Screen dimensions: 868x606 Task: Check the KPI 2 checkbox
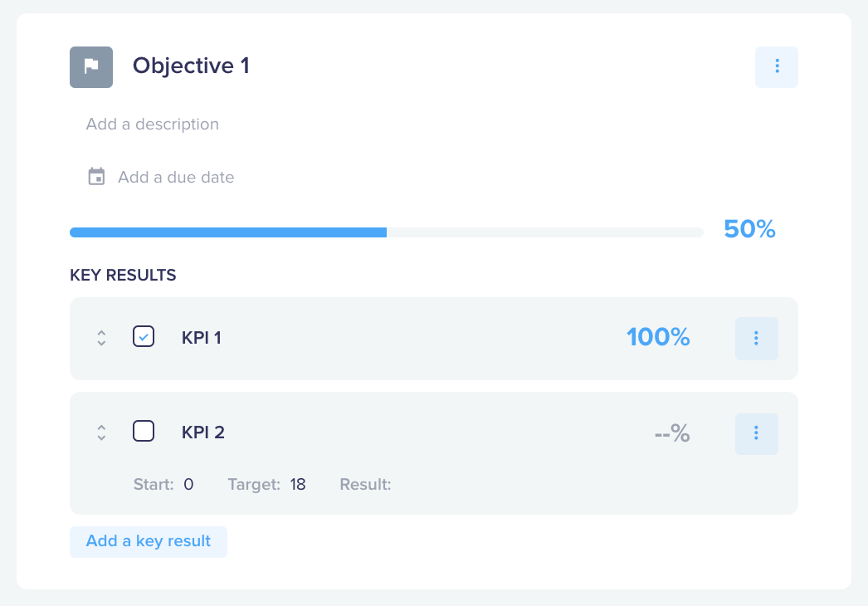(x=144, y=431)
